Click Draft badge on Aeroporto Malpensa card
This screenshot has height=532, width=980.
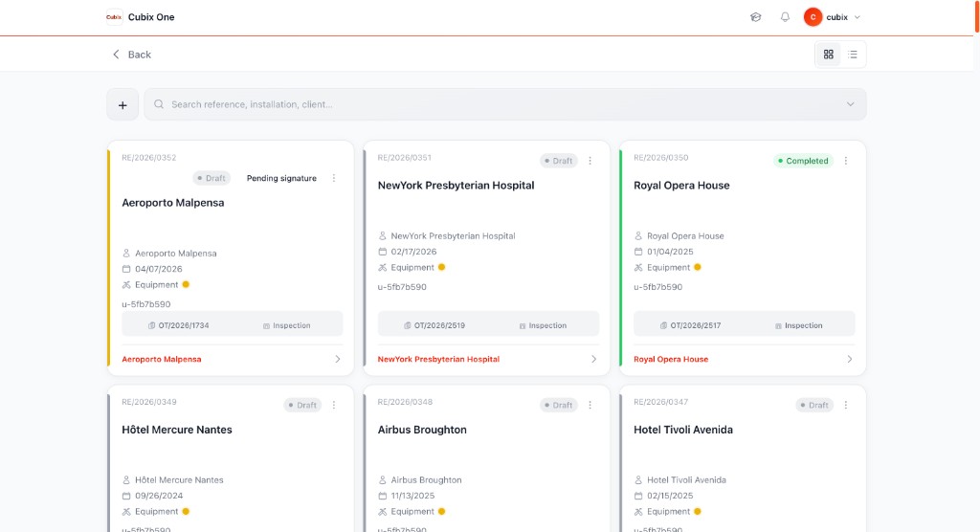(212, 178)
